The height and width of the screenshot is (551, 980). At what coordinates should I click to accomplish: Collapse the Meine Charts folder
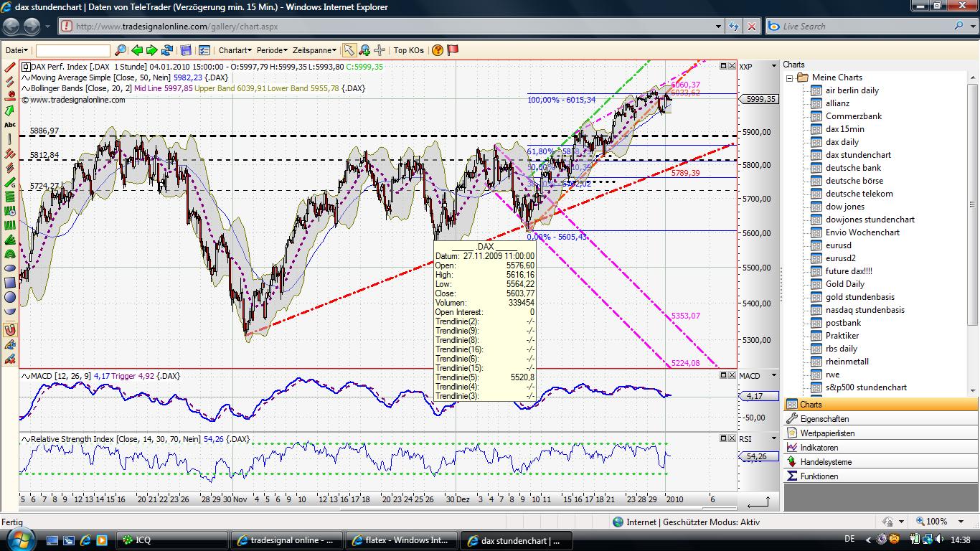[789, 77]
